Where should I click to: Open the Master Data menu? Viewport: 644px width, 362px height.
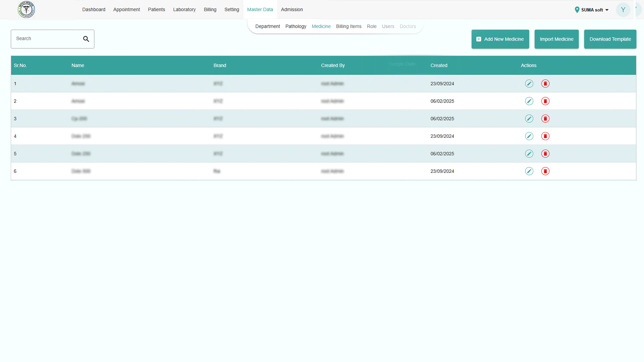pos(260,9)
